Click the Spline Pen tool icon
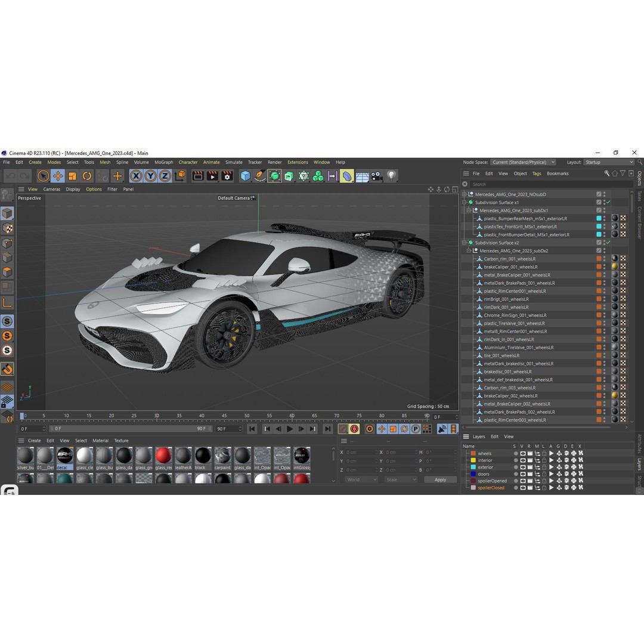Viewport: 644px width, 644px height. (259, 176)
